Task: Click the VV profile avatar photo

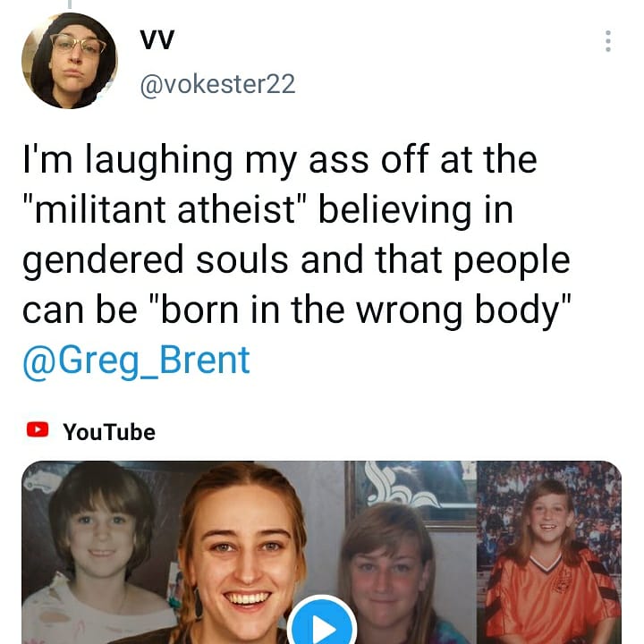Action: pos(70,61)
